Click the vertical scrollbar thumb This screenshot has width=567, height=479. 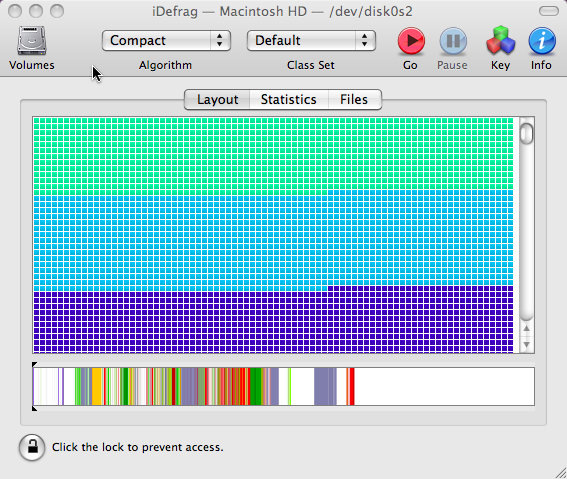coord(526,133)
